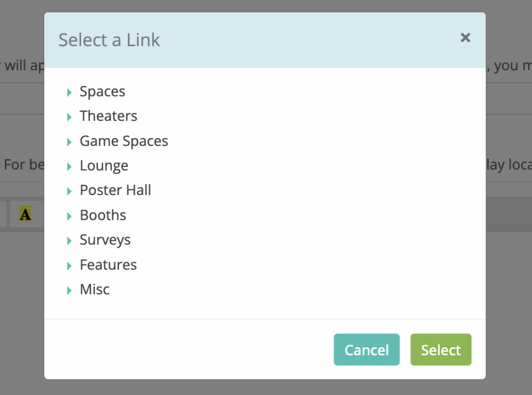Select the Theaters tree label

(x=108, y=116)
